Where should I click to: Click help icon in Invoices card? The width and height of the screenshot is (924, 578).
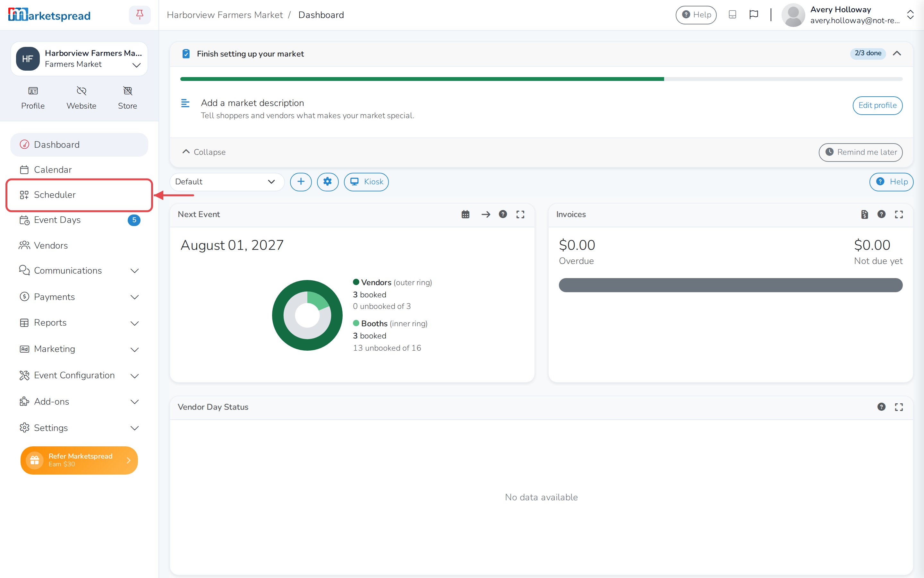click(881, 215)
